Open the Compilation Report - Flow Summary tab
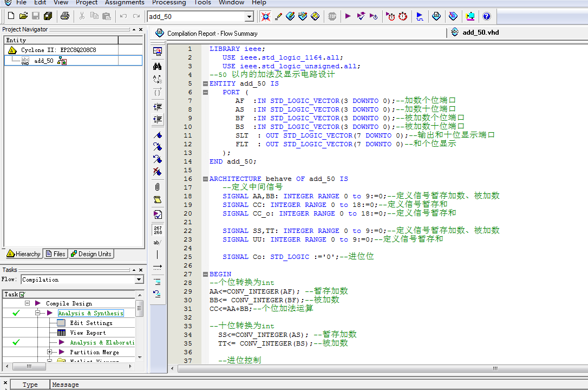 click(x=211, y=33)
